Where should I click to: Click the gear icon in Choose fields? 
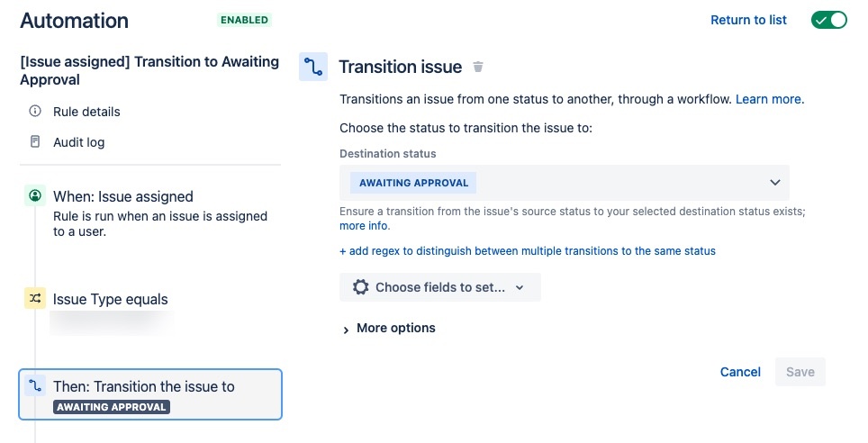click(360, 287)
